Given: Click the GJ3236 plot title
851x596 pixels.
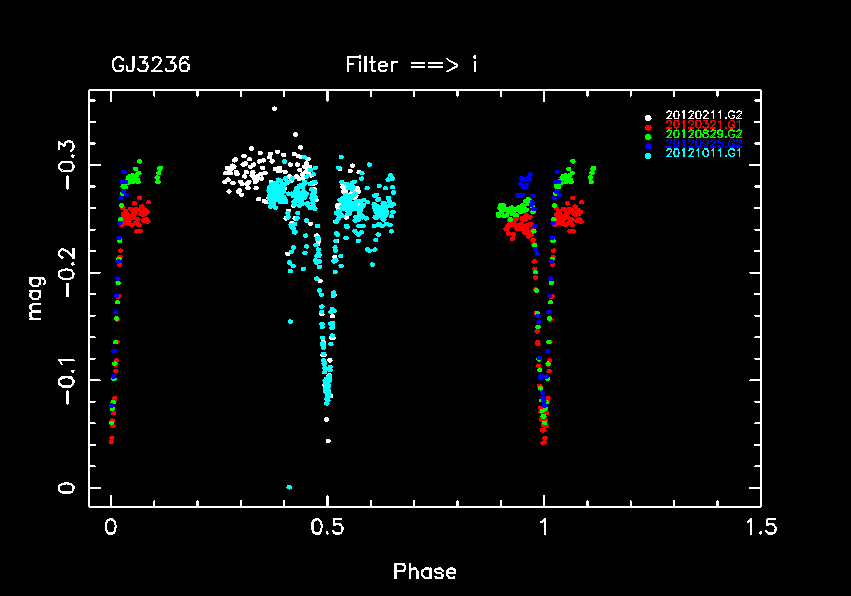Looking at the screenshot, I should coord(150,66).
